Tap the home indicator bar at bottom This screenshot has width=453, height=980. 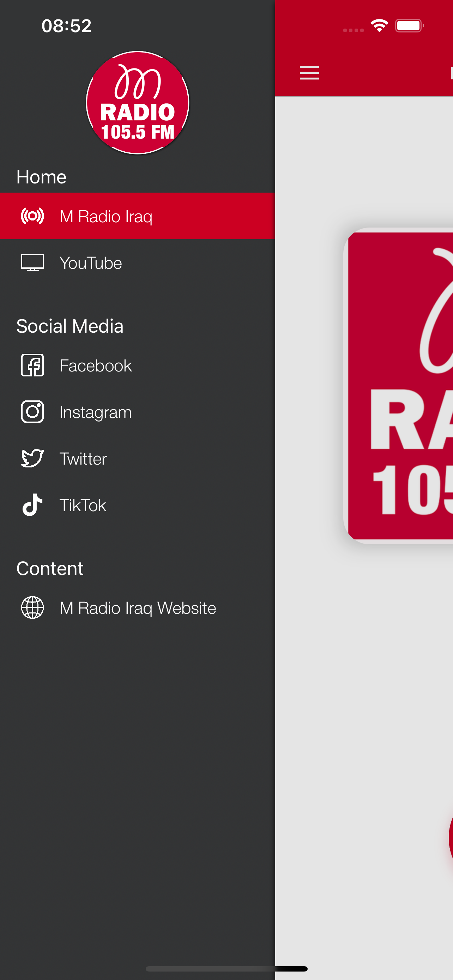pos(226,969)
